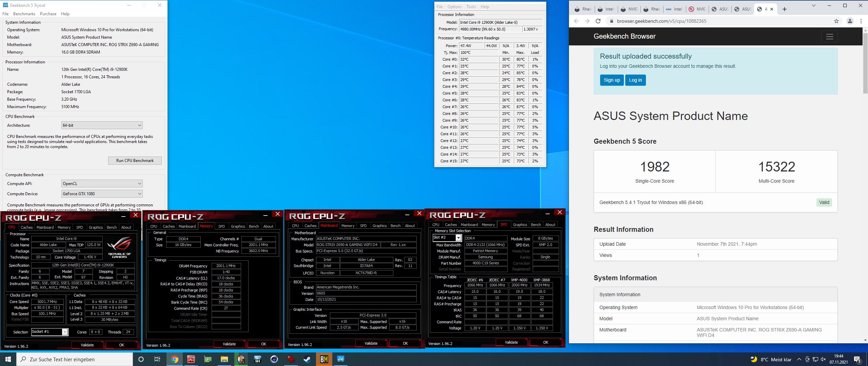Open Geekbench taskbar icon
Image resolution: width=868 pixels, height=366 pixels.
[x=341, y=359]
